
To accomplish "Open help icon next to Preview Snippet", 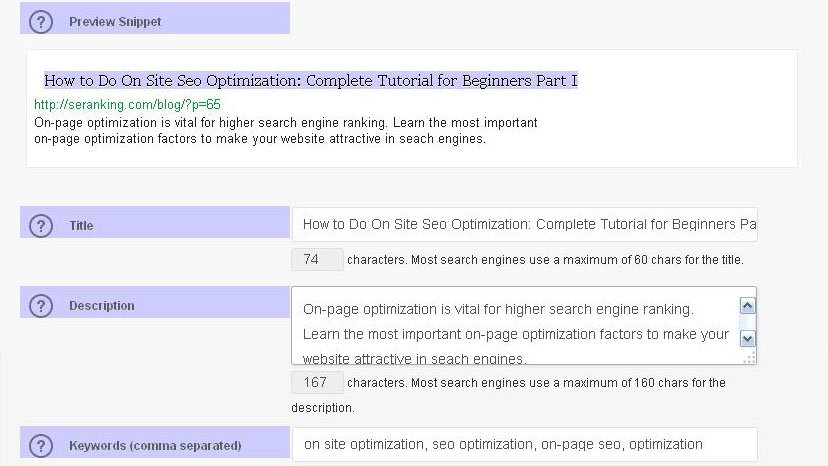I will (41, 22).
